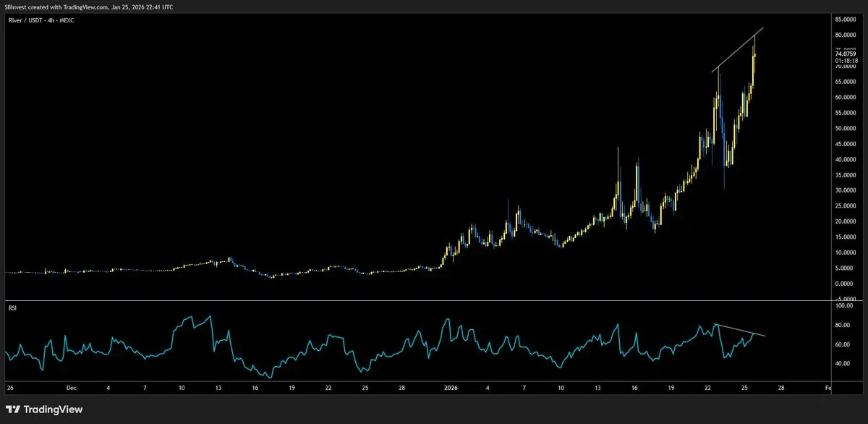Screen dimensions: 868x424
Task: Click the 10.0000 price axis label
Action: coord(846,253)
